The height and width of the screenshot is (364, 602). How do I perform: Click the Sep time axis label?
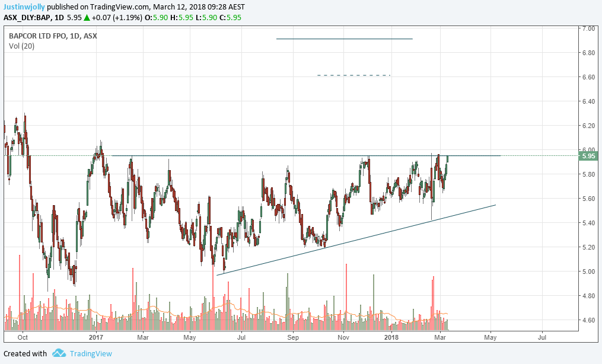(x=293, y=337)
